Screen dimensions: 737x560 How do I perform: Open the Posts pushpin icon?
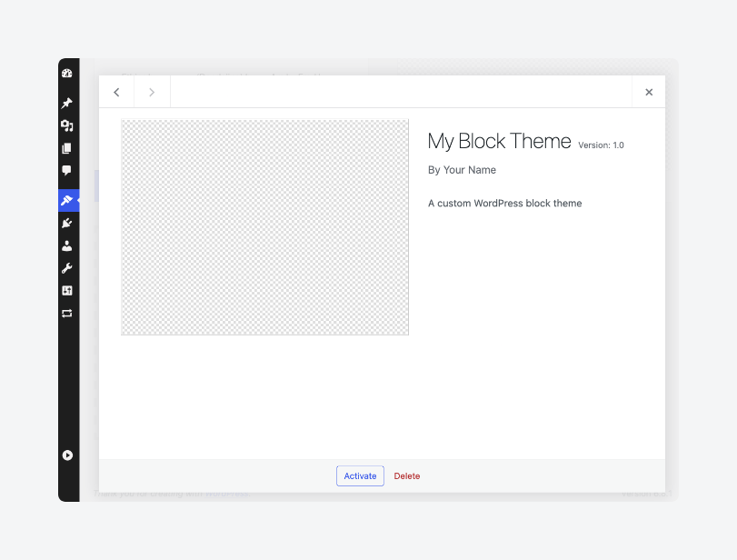coord(67,103)
